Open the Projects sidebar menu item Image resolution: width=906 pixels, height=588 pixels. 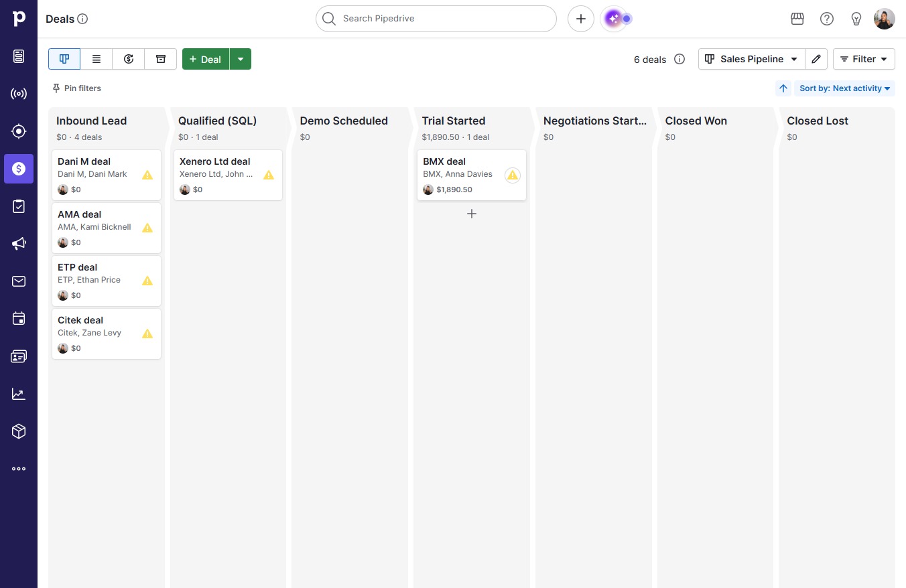(19, 206)
